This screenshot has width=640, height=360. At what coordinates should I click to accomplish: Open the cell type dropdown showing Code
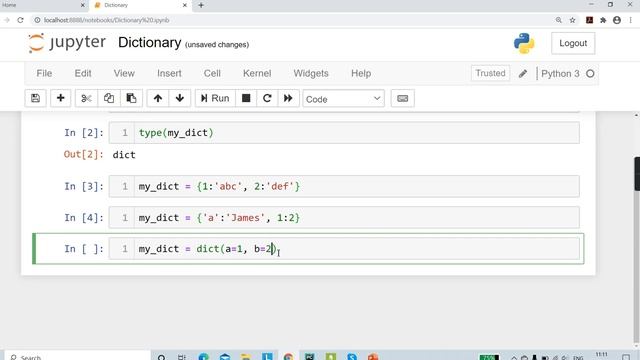pyautogui.click(x=343, y=99)
